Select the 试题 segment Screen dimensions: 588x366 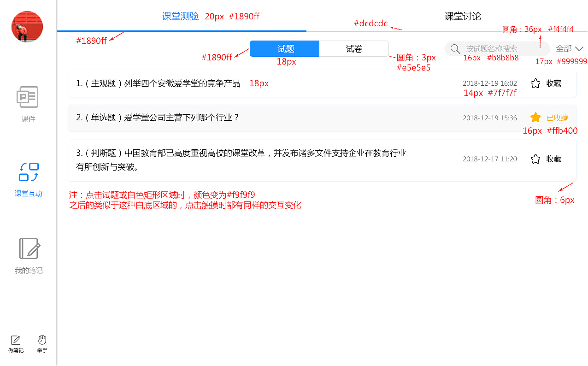(284, 48)
